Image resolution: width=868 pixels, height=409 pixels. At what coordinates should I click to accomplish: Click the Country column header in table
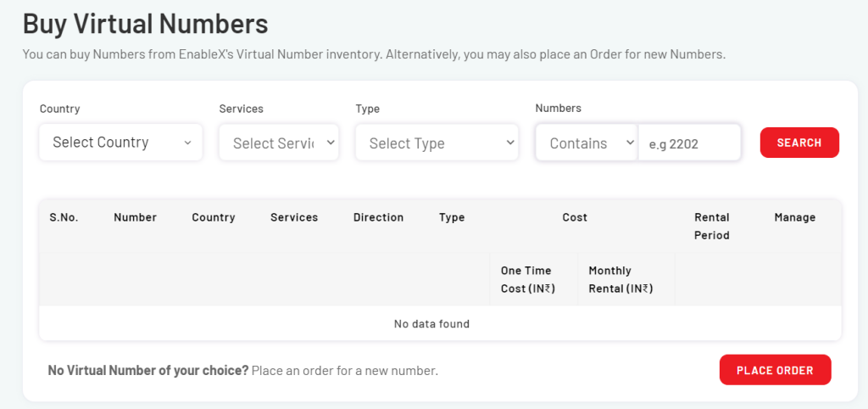point(213,217)
